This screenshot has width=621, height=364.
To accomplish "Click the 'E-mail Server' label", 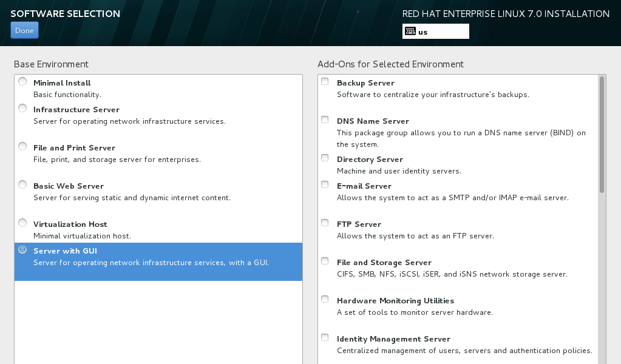I will [364, 186].
